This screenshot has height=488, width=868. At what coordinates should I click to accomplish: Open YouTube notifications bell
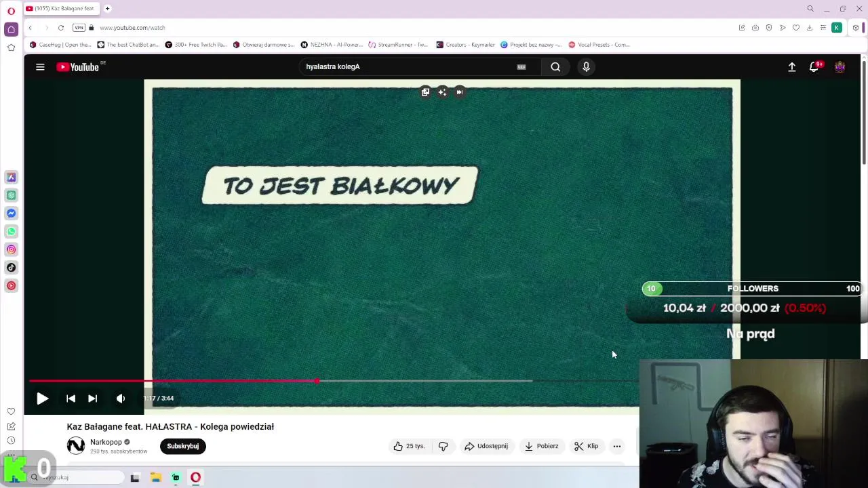[814, 66]
